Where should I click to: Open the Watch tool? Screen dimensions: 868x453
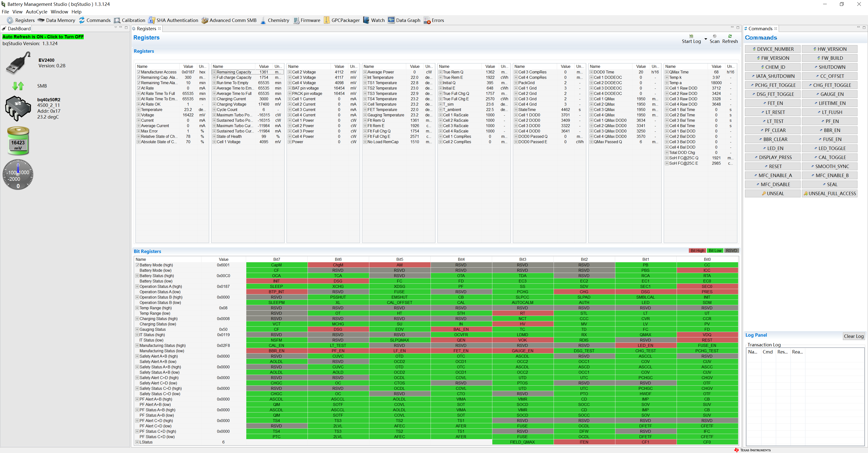click(x=374, y=20)
